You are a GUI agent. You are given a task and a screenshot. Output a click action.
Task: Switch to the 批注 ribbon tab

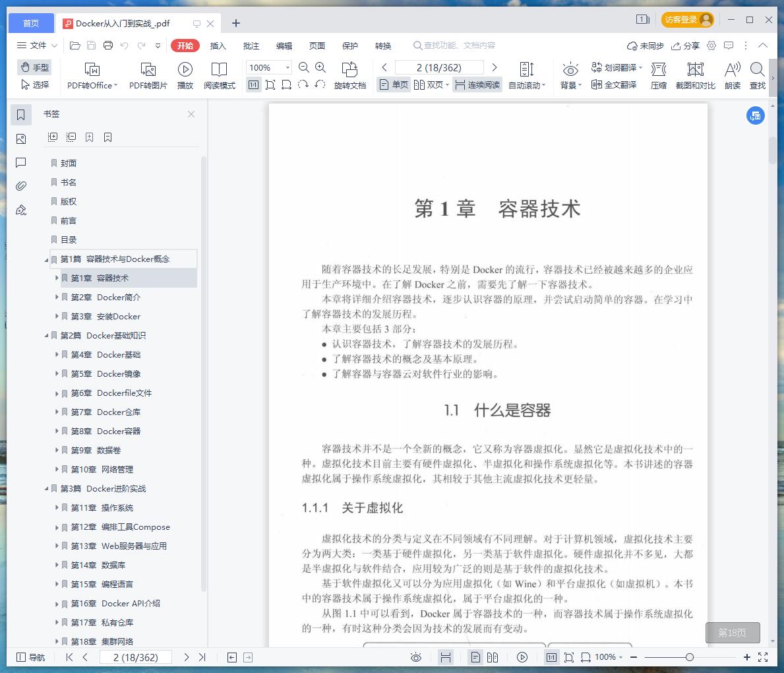coord(251,46)
